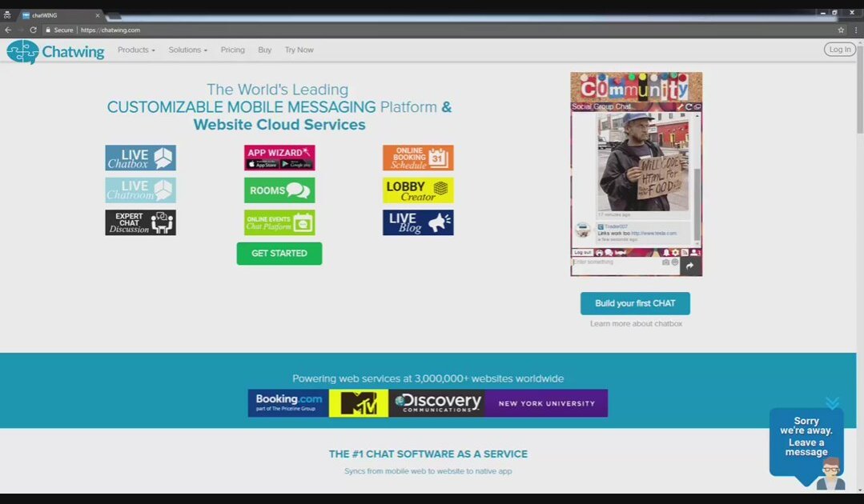
Task: Click Build your first CHAT button
Action: point(635,303)
